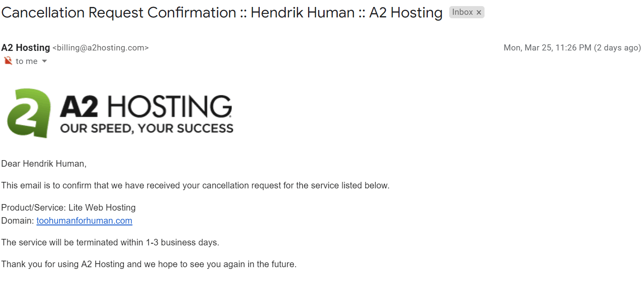Click the billing@a2hosting.com sender address
Screen dimensions: 644x285
pos(101,48)
